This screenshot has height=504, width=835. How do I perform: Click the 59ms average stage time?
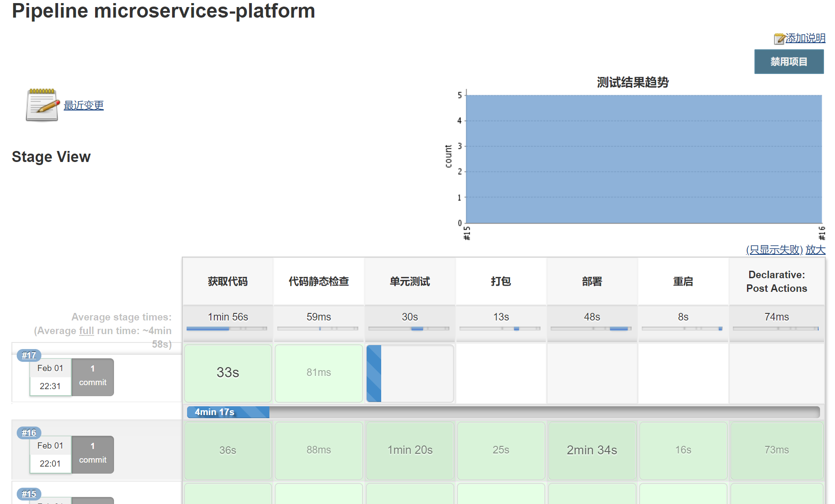[319, 317]
